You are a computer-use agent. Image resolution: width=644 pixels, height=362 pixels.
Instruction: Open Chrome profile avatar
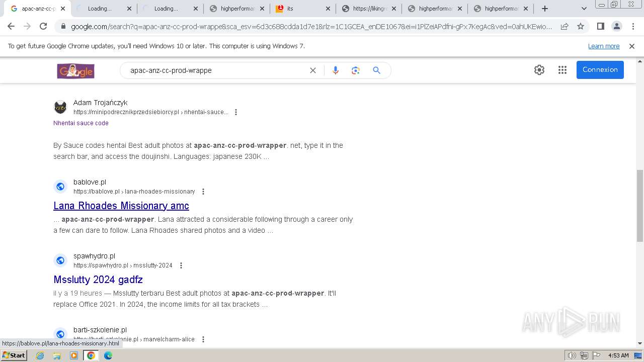(616, 26)
